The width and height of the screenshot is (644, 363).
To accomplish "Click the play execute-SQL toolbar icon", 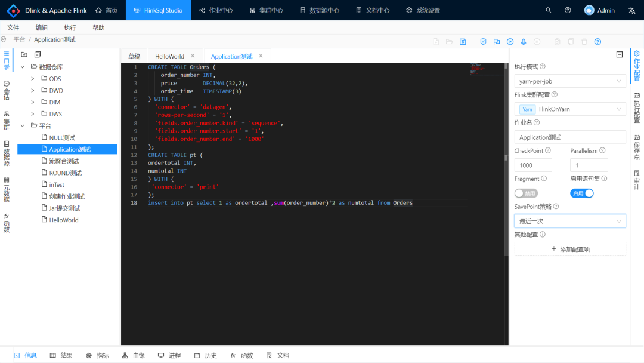I will pyautogui.click(x=510, y=42).
